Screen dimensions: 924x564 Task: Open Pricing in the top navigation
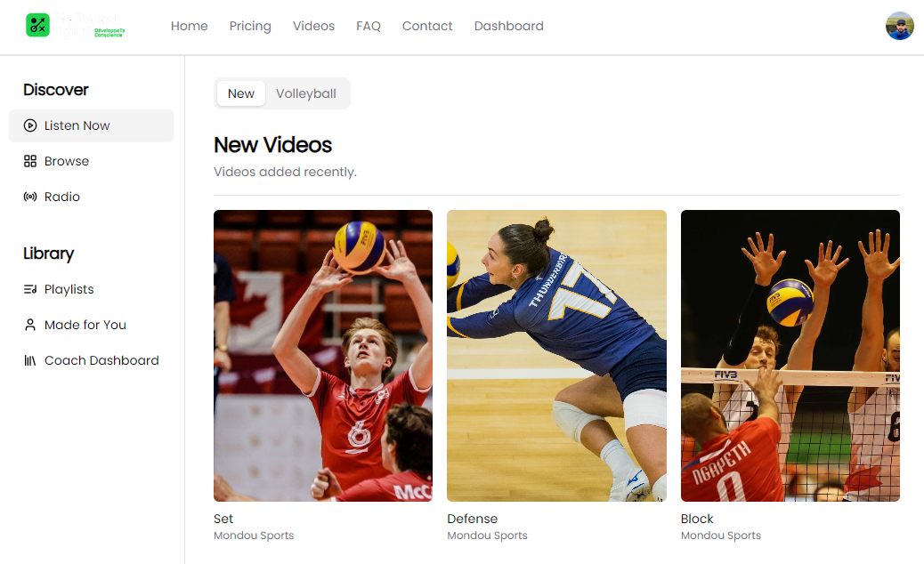(250, 26)
